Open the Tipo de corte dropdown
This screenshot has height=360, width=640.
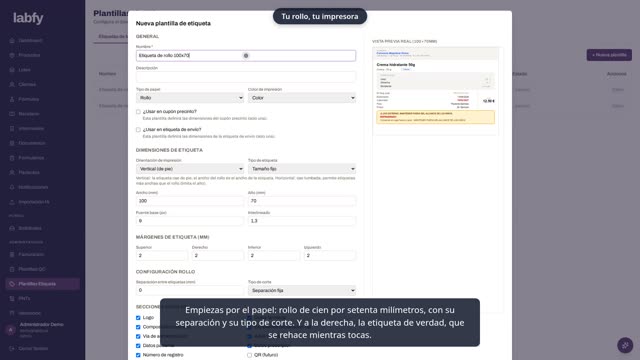[302, 291]
